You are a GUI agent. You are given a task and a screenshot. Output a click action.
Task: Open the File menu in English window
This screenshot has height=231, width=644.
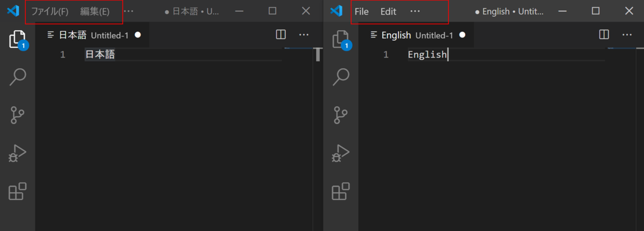coord(362,11)
